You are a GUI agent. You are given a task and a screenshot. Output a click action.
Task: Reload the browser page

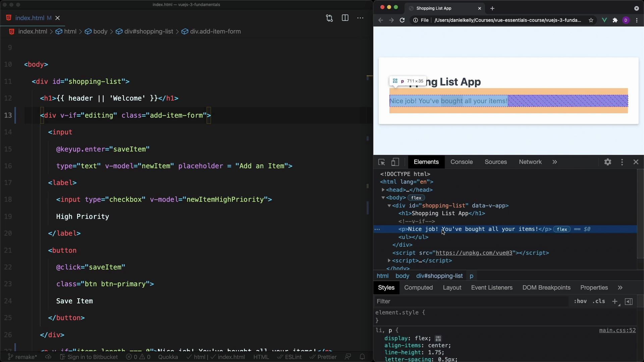(402, 20)
